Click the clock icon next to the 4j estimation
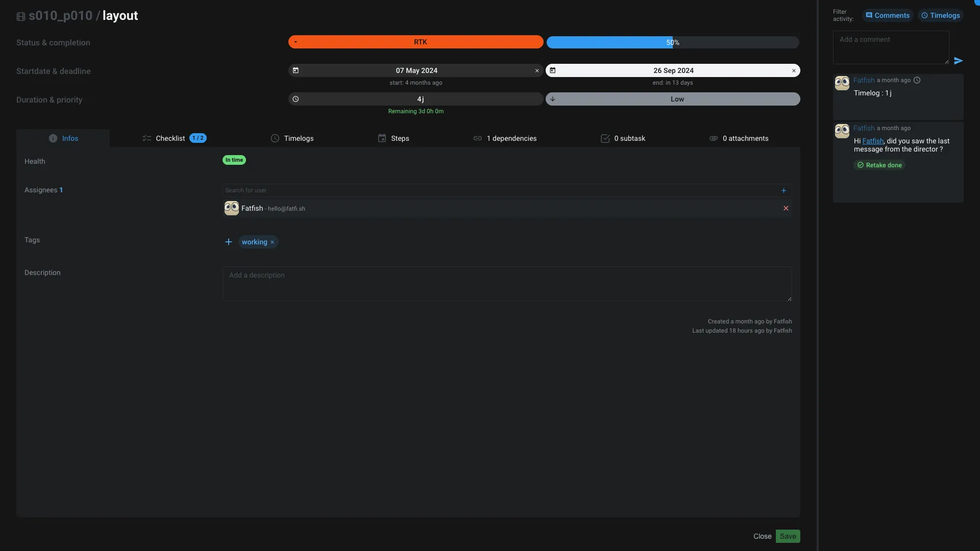The height and width of the screenshot is (551, 980). click(x=296, y=98)
